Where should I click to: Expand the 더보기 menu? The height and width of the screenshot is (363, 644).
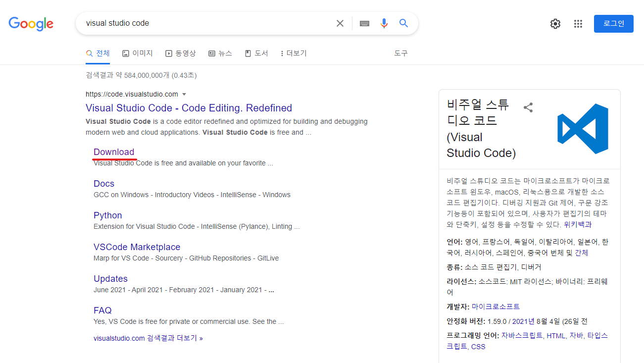pos(294,53)
